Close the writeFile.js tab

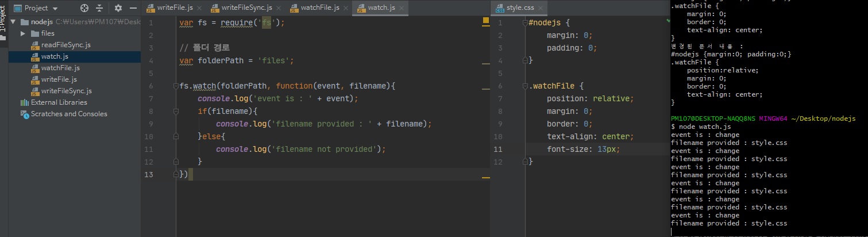[199, 8]
